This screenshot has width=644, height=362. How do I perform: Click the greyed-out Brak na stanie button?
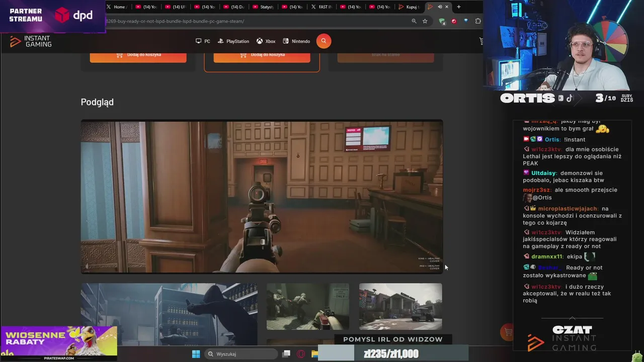click(385, 55)
